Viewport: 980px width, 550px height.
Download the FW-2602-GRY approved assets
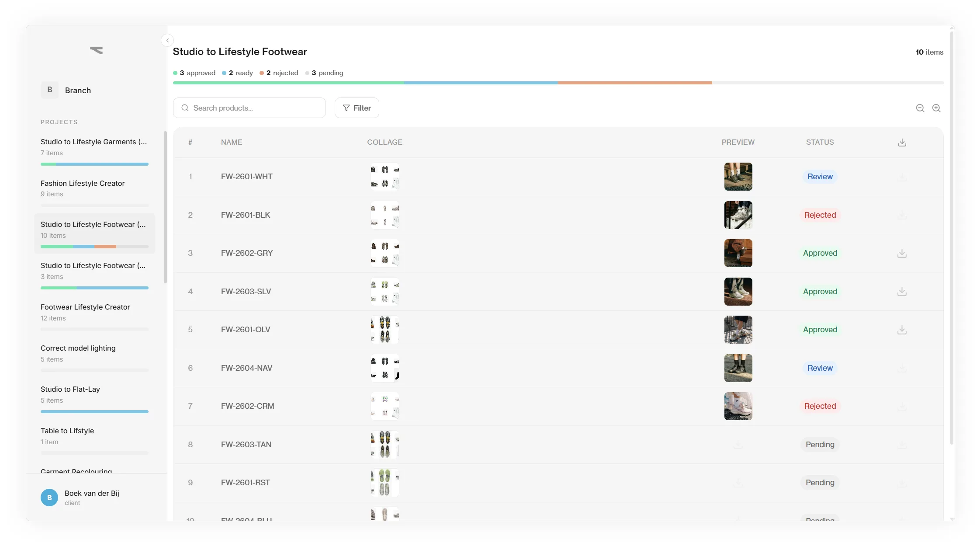pos(902,253)
